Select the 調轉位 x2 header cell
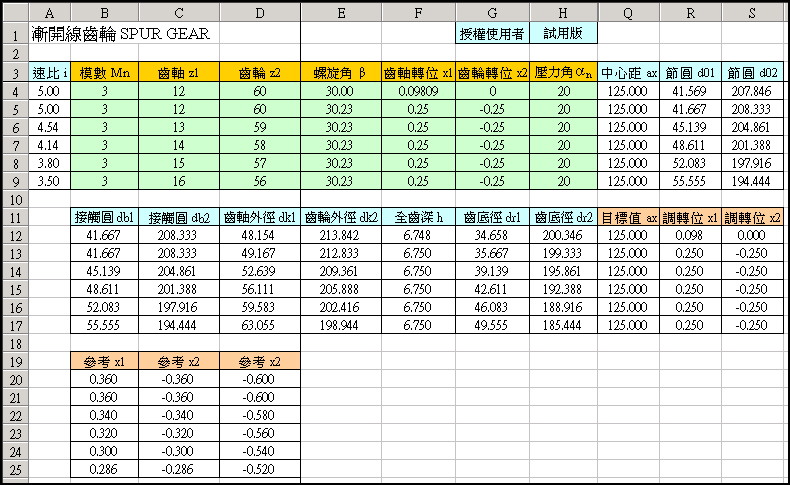 (752, 218)
